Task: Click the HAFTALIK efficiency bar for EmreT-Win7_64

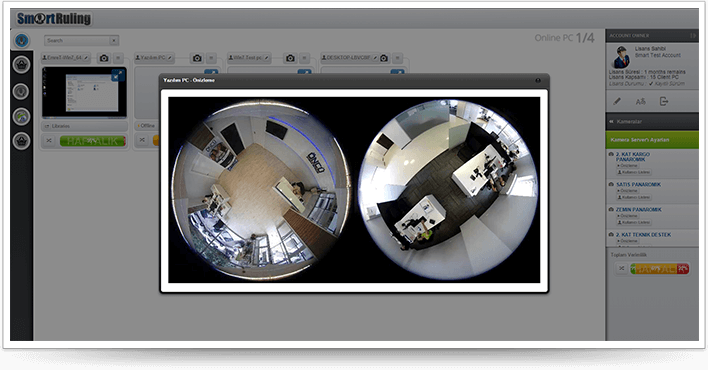Action: click(x=92, y=141)
